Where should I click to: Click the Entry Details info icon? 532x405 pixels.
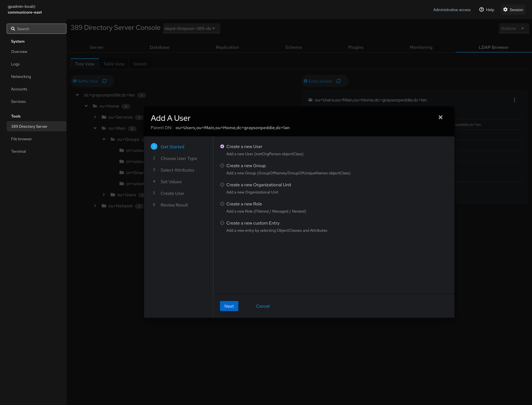[306, 81]
